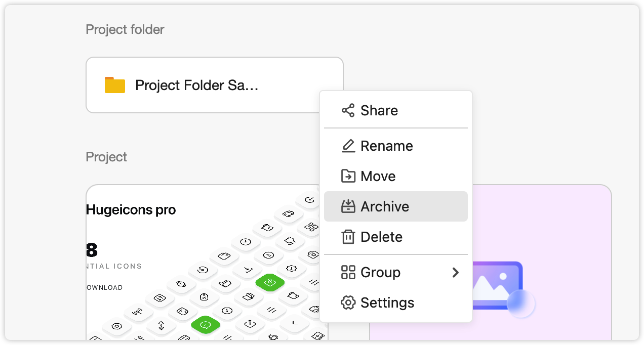This screenshot has height=345, width=644.
Task: Click the Delete trash can icon
Action: tap(348, 237)
